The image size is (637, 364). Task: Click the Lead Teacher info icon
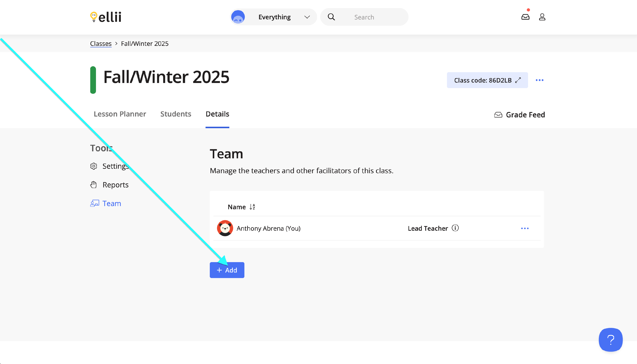455,228
